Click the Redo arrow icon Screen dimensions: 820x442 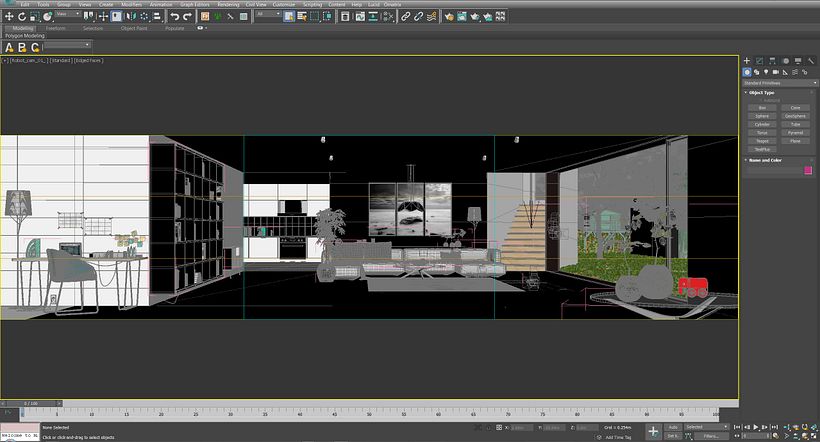(188, 16)
